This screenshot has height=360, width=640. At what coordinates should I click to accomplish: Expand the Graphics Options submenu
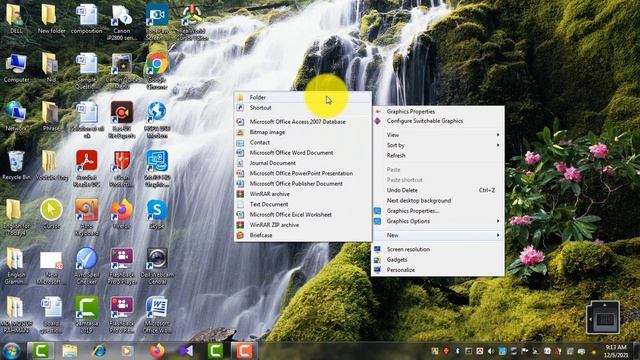click(x=438, y=221)
